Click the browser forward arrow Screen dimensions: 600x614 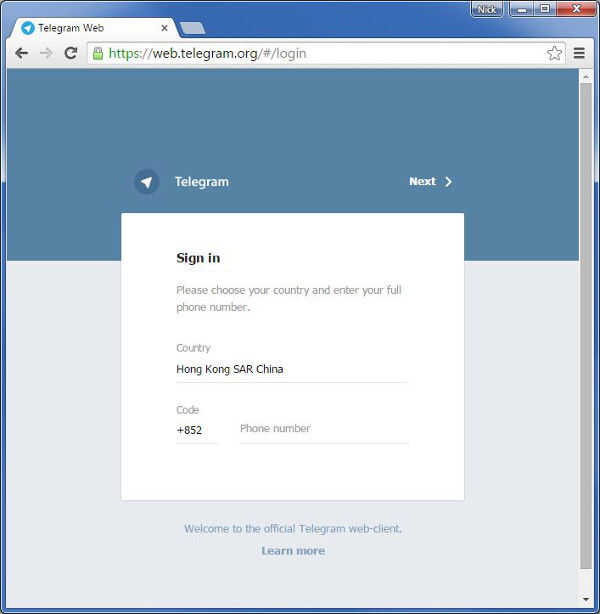pyautogui.click(x=46, y=53)
